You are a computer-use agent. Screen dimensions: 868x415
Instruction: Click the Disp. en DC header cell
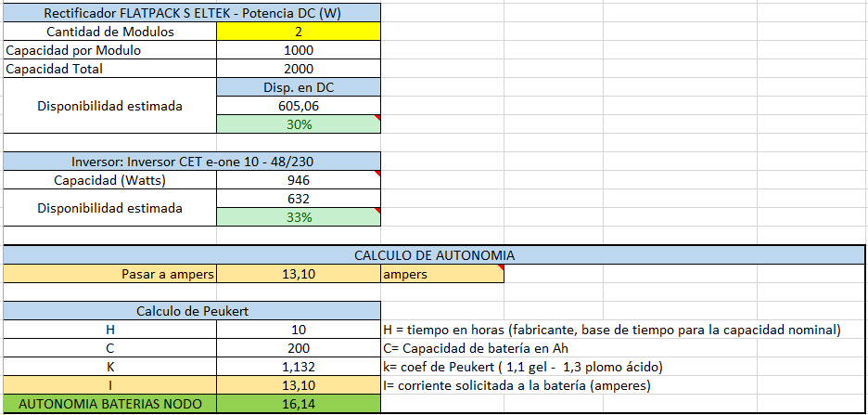click(299, 87)
